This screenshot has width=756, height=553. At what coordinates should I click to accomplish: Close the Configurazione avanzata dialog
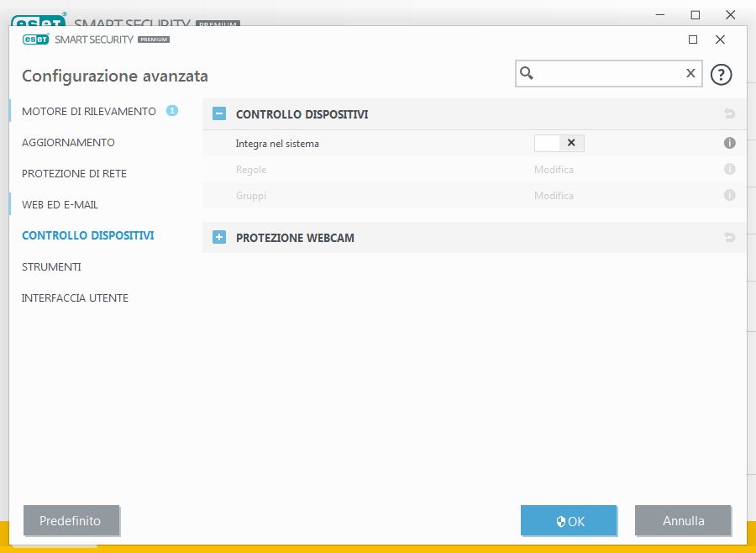pyautogui.click(x=720, y=39)
